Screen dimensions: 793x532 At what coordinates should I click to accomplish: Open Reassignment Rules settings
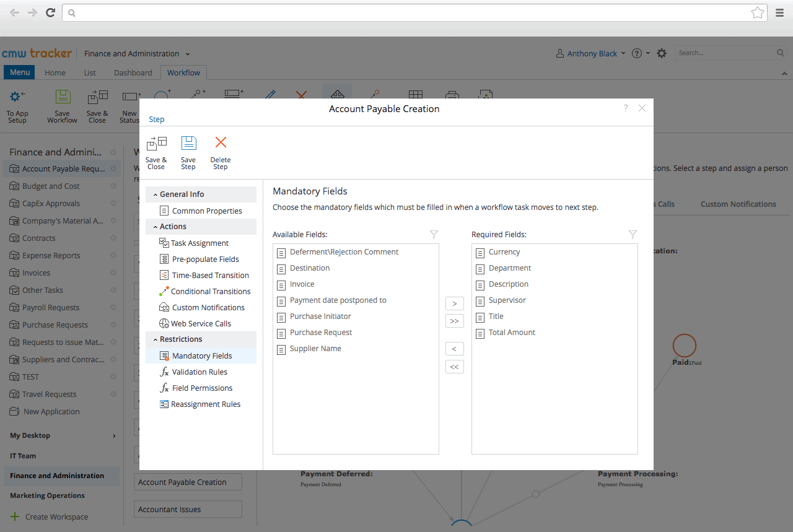201,404
